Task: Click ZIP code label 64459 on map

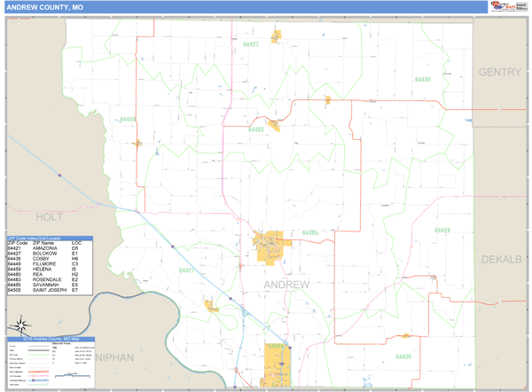Action: click(442, 231)
